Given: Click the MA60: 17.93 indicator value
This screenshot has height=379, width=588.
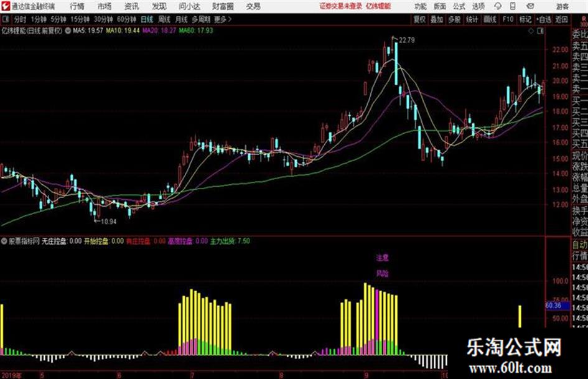Looking at the screenshot, I should (196, 30).
